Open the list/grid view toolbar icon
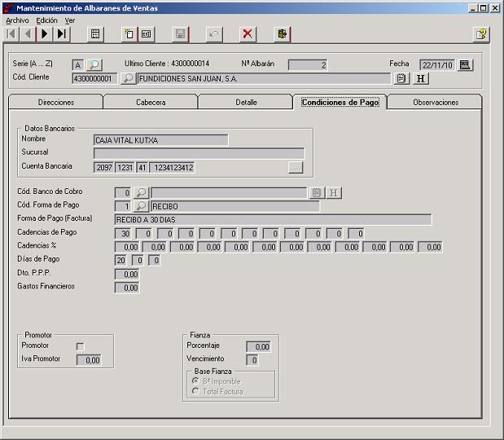The height and width of the screenshot is (440, 504). (95, 34)
